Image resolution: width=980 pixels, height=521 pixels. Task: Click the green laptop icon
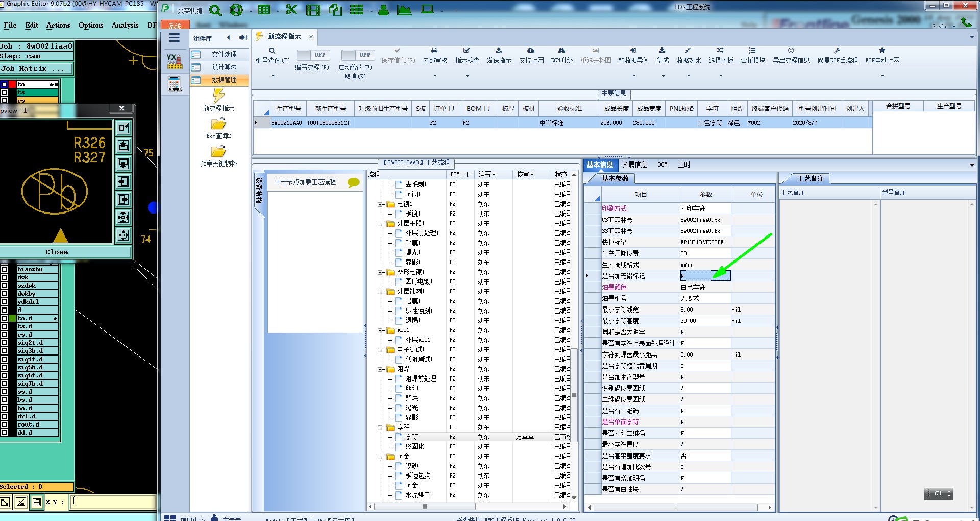tap(427, 10)
